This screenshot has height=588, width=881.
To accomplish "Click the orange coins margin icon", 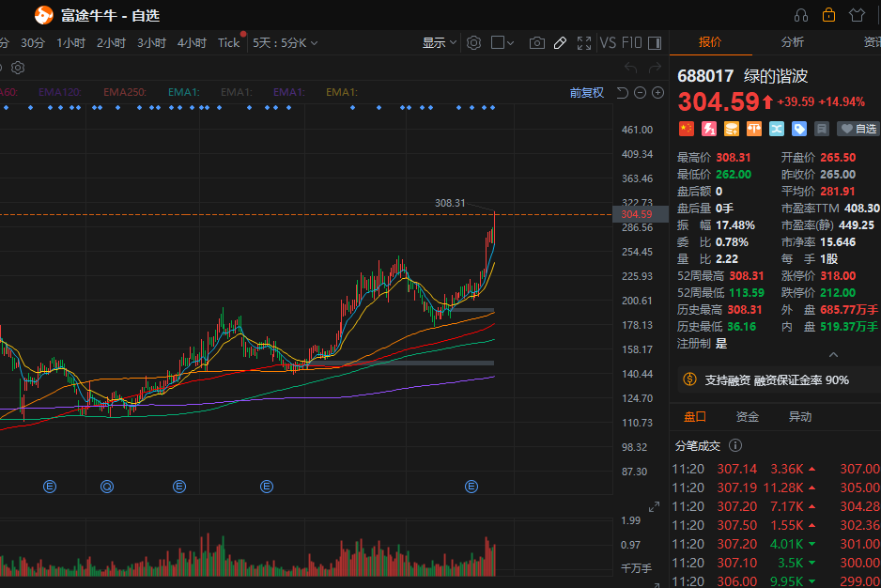I will (x=732, y=129).
